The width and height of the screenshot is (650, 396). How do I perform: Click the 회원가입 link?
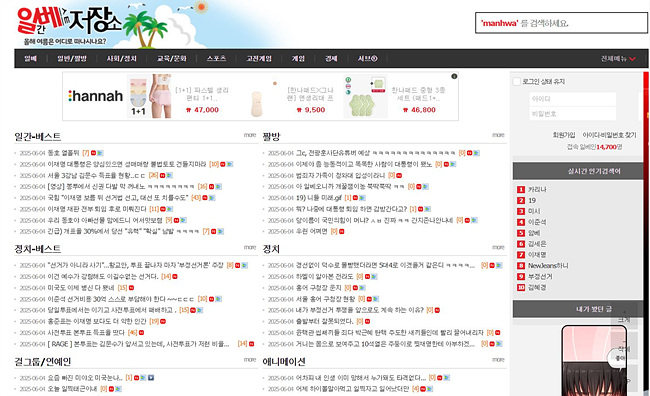tap(564, 135)
